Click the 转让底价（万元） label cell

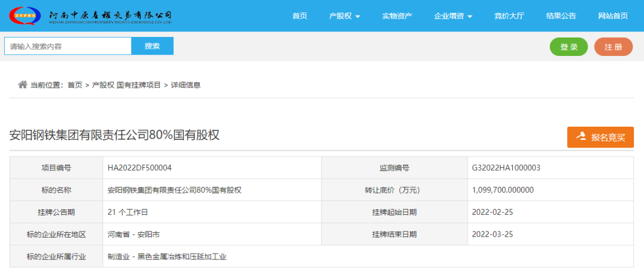point(394,190)
